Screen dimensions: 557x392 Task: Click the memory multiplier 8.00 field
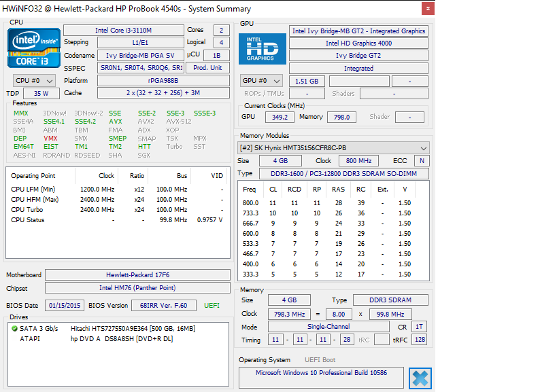coord(339,315)
